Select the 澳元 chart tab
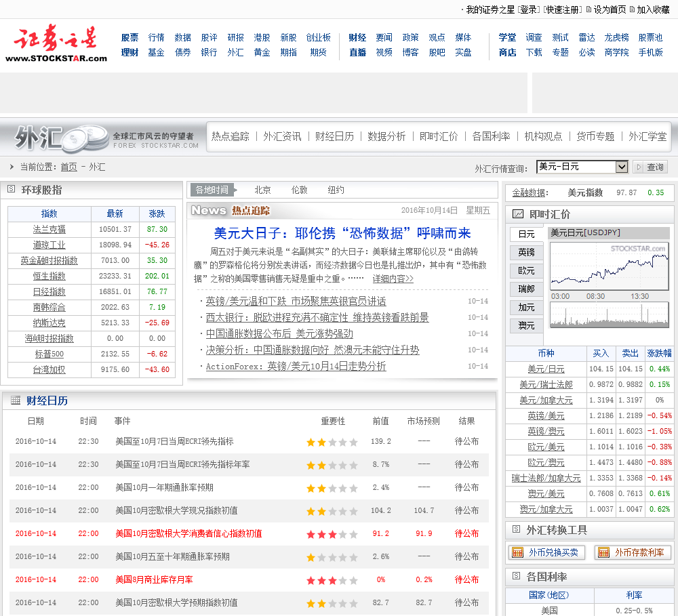Screen dimensions: 678x616 [x=526, y=325]
